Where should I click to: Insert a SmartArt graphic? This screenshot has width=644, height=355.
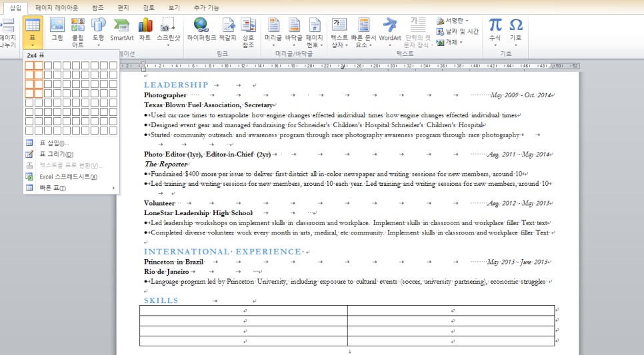tap(122, 30)
